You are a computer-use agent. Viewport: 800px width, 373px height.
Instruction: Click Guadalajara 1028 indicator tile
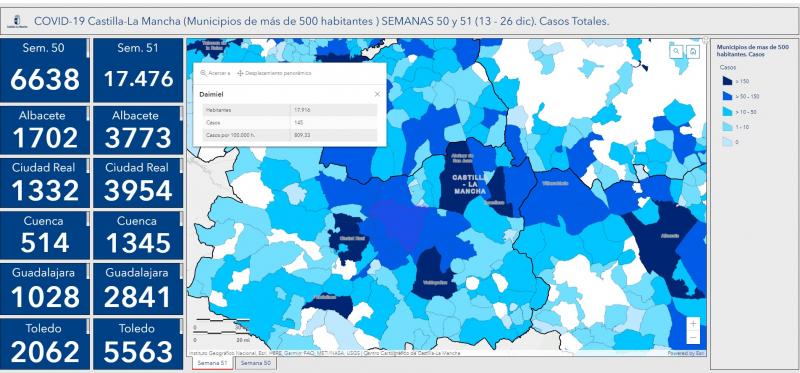pos(45,288)
